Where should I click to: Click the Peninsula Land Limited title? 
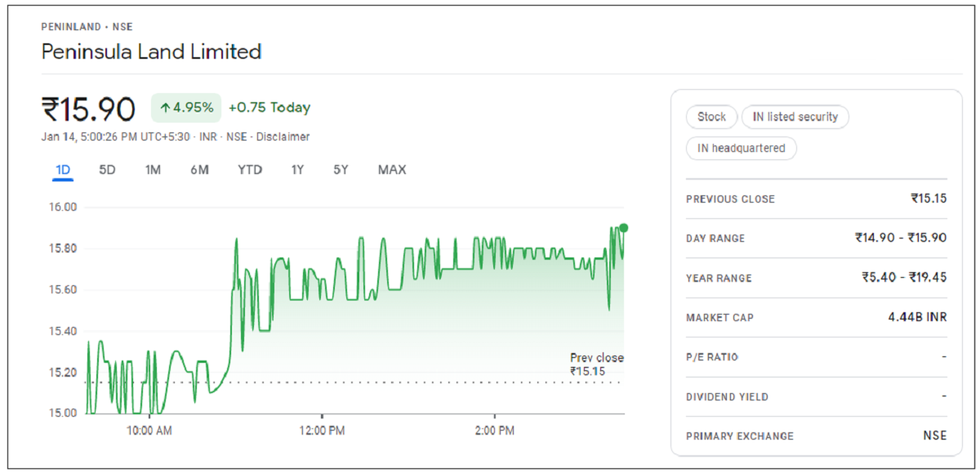pyautogui.click(x=152, y=52)
